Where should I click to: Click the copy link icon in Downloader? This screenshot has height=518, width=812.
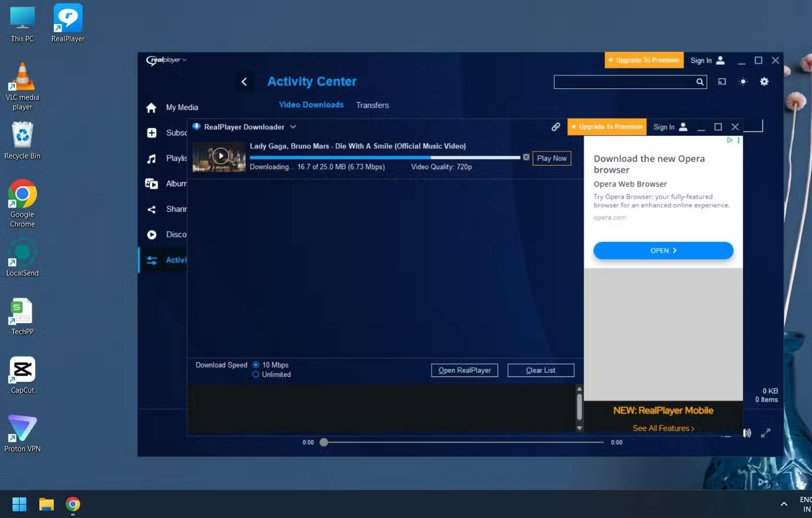[x=556, y=127]
